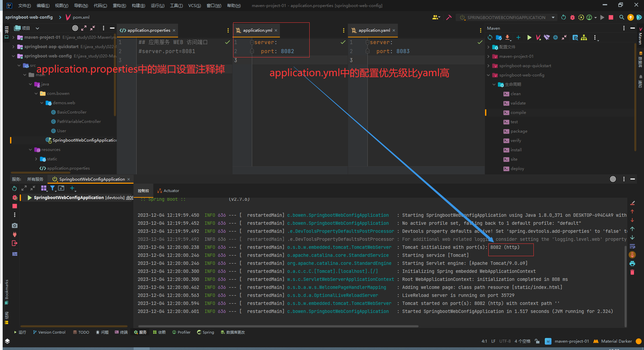Collapse the java folder node
Image resolution: width=644 pixels, height=350 pixels.
point(30,84)
